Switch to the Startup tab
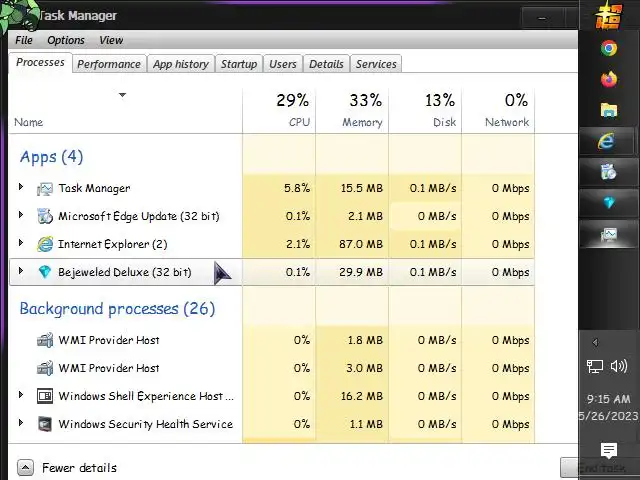The height and width of the screenshot is (480, 640). (239, 64)
